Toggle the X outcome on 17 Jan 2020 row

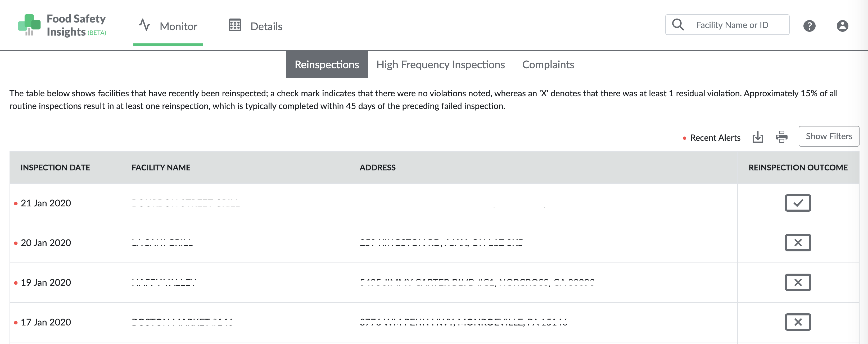(798, 322)
